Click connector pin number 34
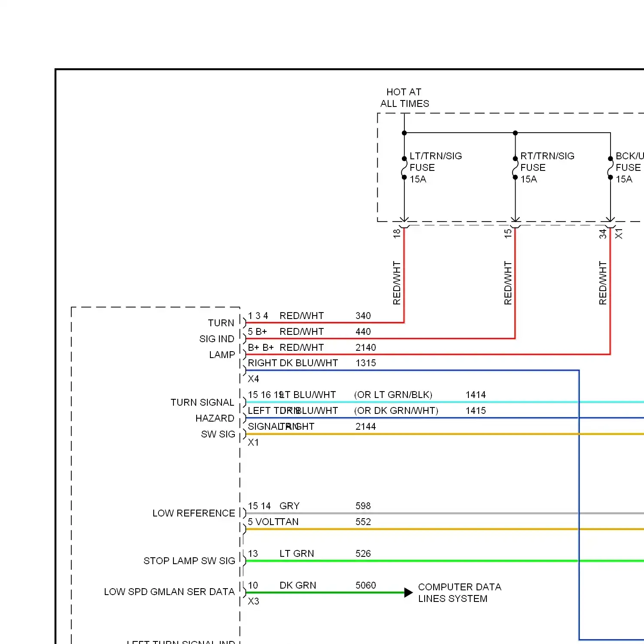 (603, 234)
